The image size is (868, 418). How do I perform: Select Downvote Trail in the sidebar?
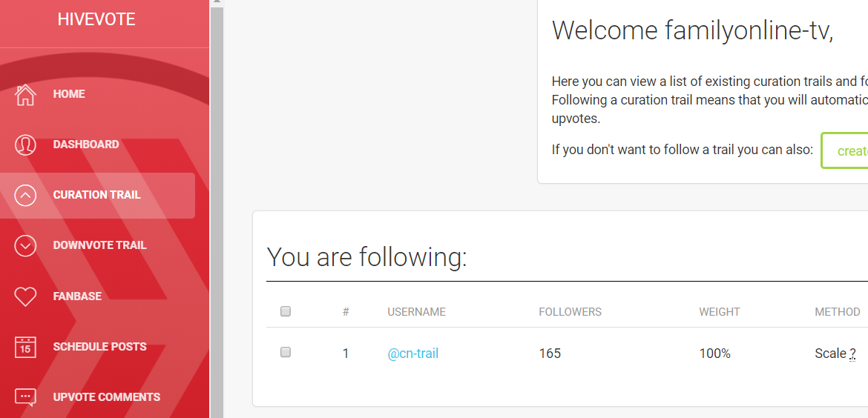(x=99, y=245)
